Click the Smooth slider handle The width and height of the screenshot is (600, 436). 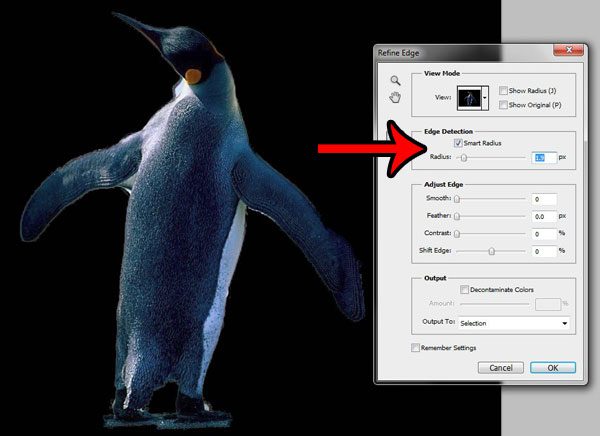(458, 199)
